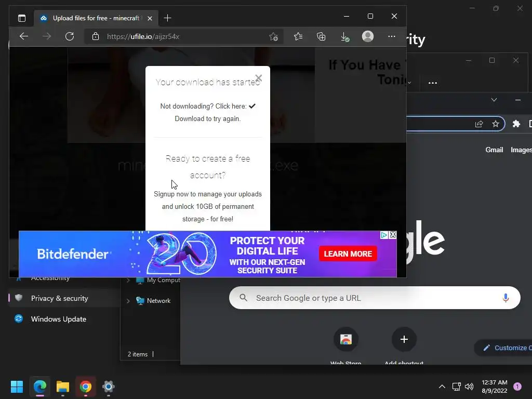Open AdChoices icon on Bitdefender ad
This screenshot has height=399, width=532.
click(384, 234)
